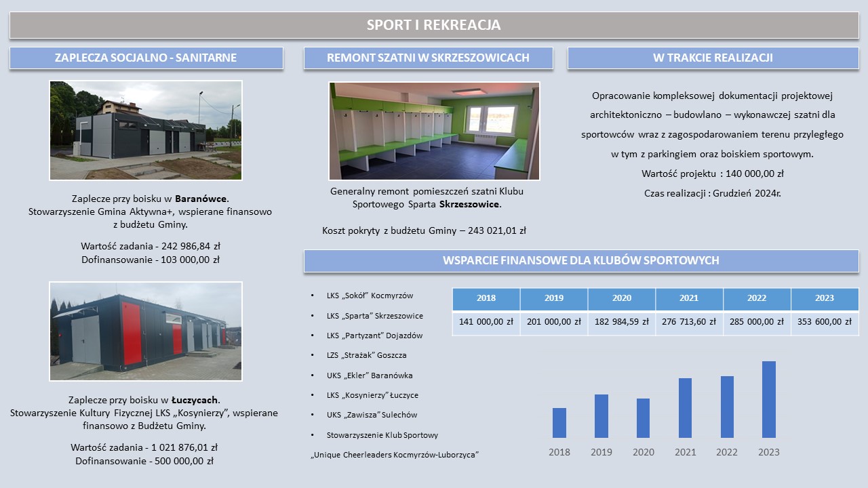Viewport: 868px width, 488px height.
Task: Click the Opracowanie kompleksowej dokumentacji projektowej line
Action: pyautogui.click(x=713, y=96)
